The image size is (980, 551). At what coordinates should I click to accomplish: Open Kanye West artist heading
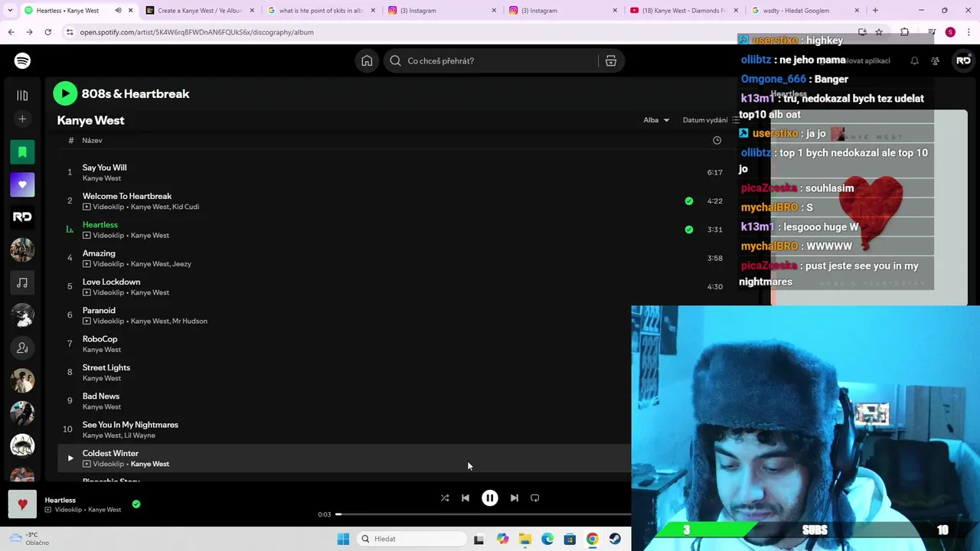(x=90, y=120)
